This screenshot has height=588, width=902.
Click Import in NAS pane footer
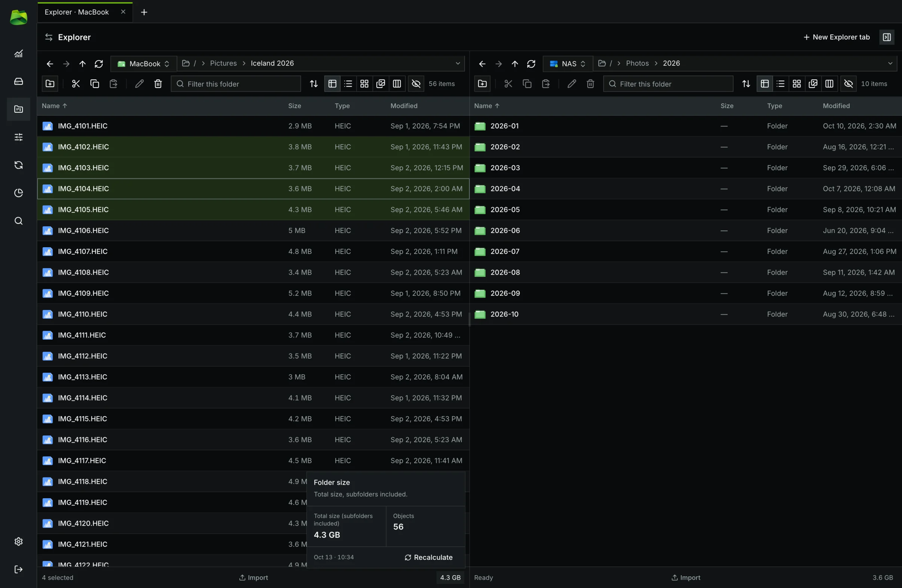[686, 577]
